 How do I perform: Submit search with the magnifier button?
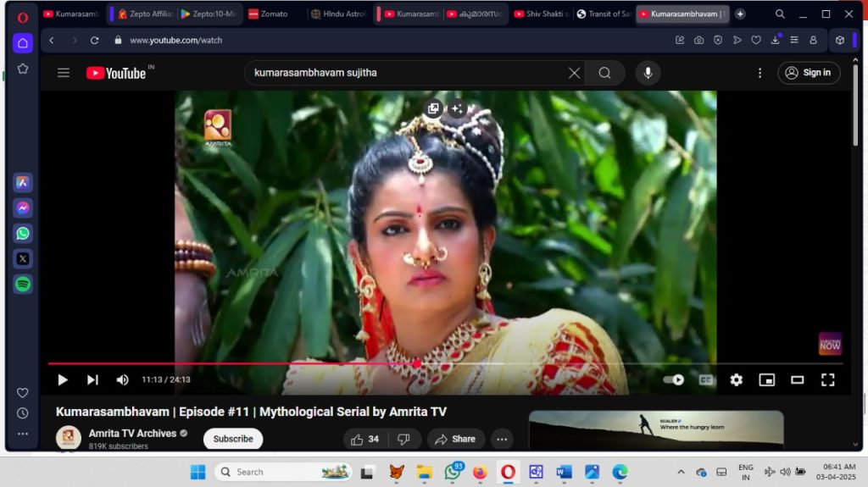(x=604, y=73)
